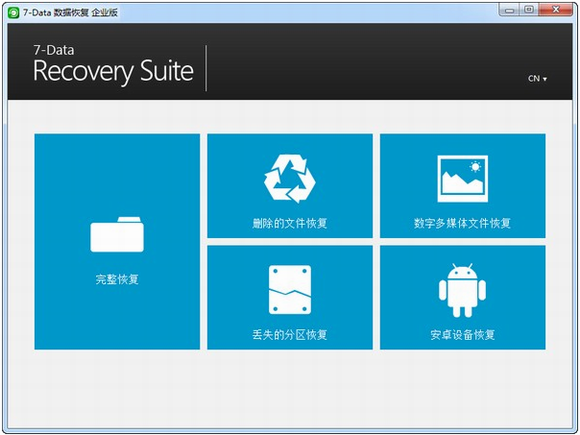Open the CN language dropdown

(x=537, y=78)
